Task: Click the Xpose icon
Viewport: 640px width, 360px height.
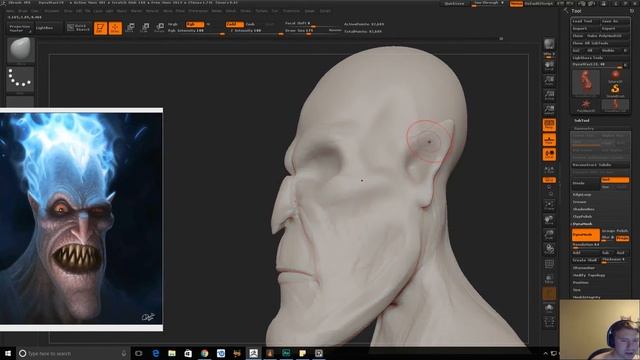Action: pyautogui.click(x=549, y=322)
